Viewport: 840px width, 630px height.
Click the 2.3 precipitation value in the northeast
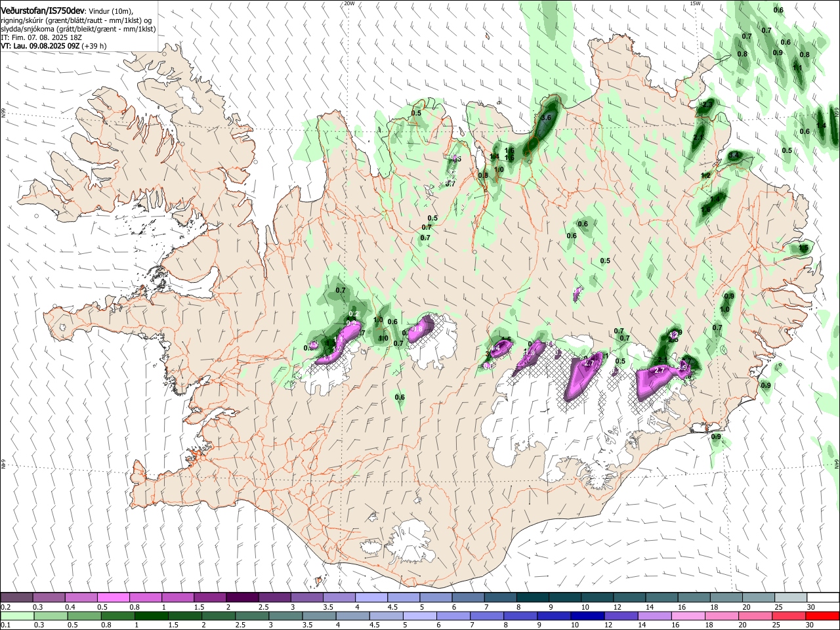tap(707, 105)
